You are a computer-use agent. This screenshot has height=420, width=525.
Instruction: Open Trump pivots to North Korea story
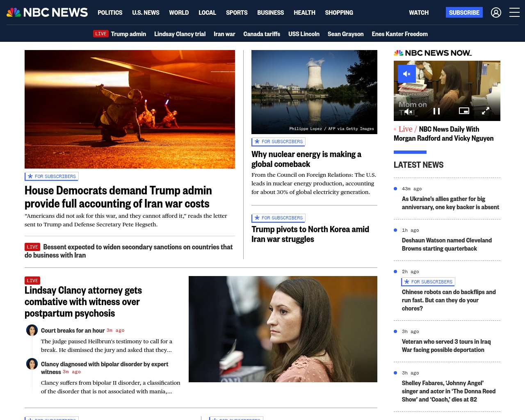tap(310, 234)
